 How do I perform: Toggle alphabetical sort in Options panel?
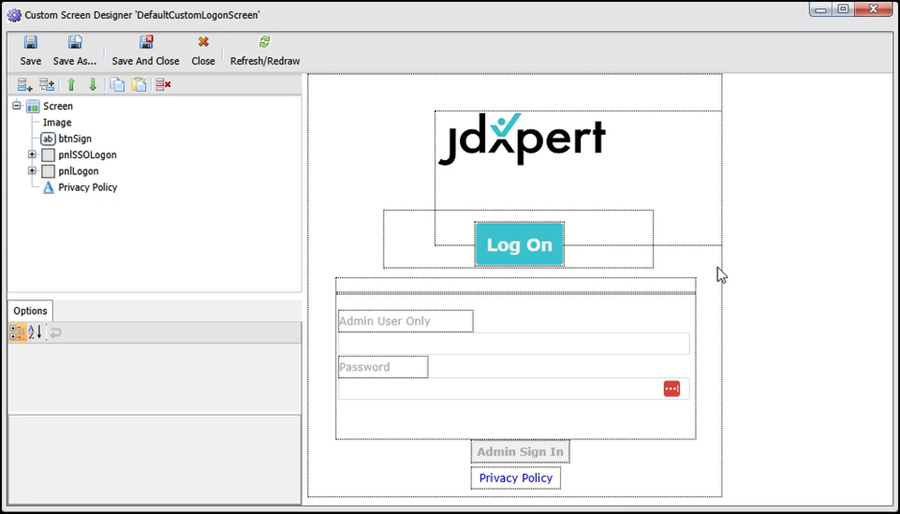click(35, 332)
